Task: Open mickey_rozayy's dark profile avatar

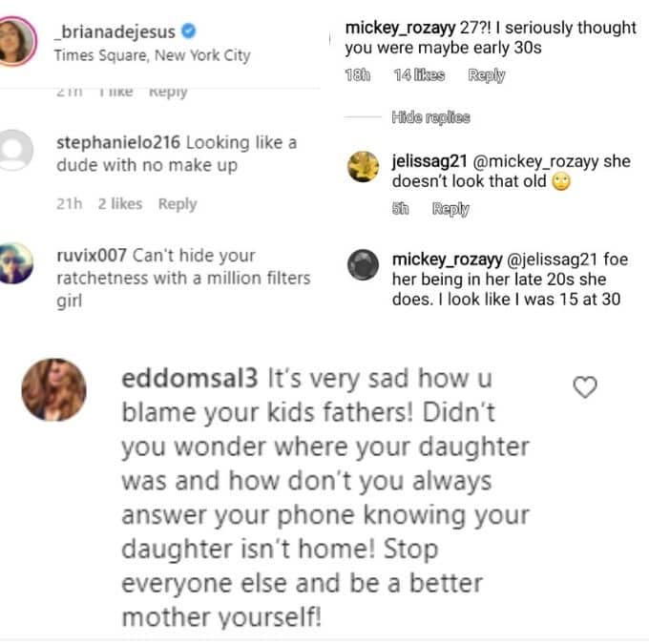Action: [x=364, y=264]
